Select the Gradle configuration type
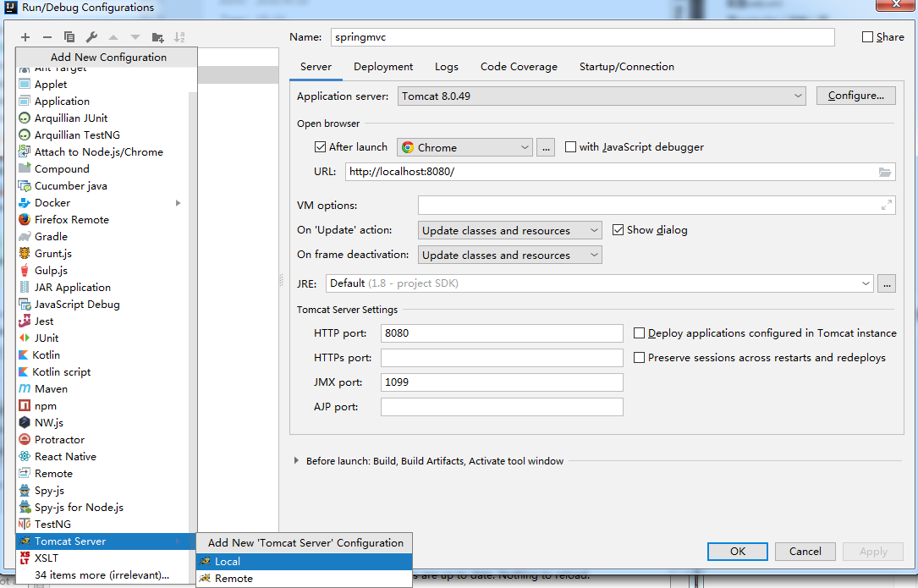Screen dimensions: 918x588 tap(103, 237)
